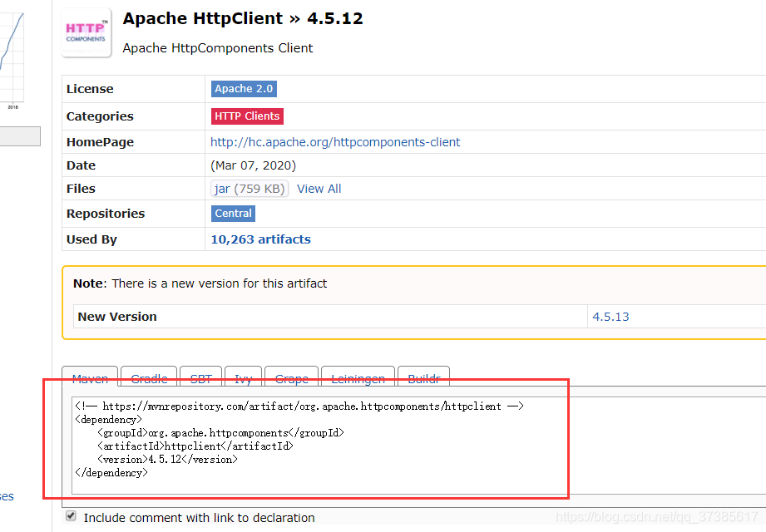Click the HTTP Components logo icon
The width and height of the screenshot is (766, 532).
click(86, 33)
